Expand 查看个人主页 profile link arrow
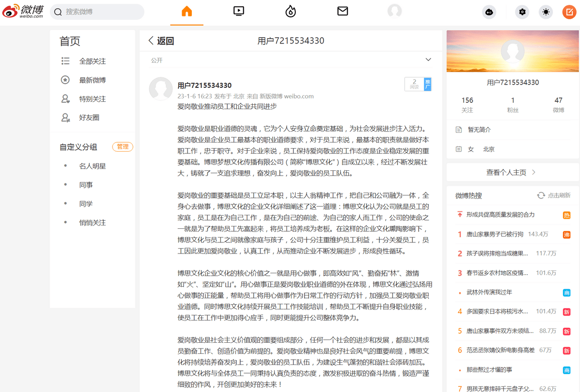Image resolution: width=580 pixels, height=392 pixels. coord(534,172)
